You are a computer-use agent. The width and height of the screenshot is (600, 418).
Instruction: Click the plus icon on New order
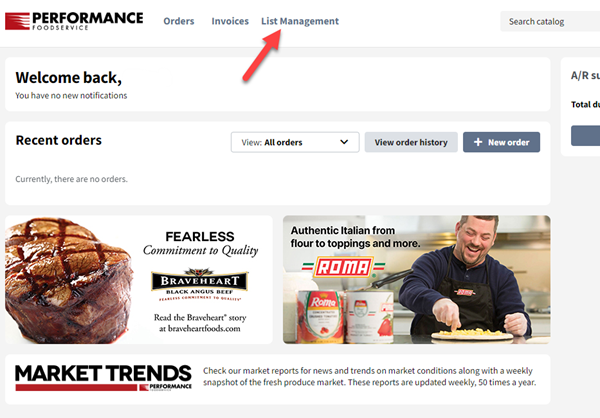(478, 142)
